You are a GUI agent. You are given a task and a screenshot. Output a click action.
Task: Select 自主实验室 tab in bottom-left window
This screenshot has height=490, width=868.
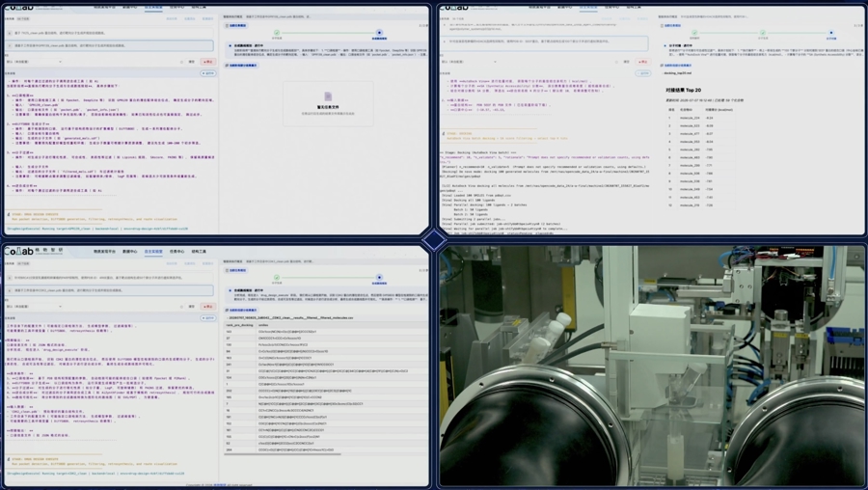[153, 252]
